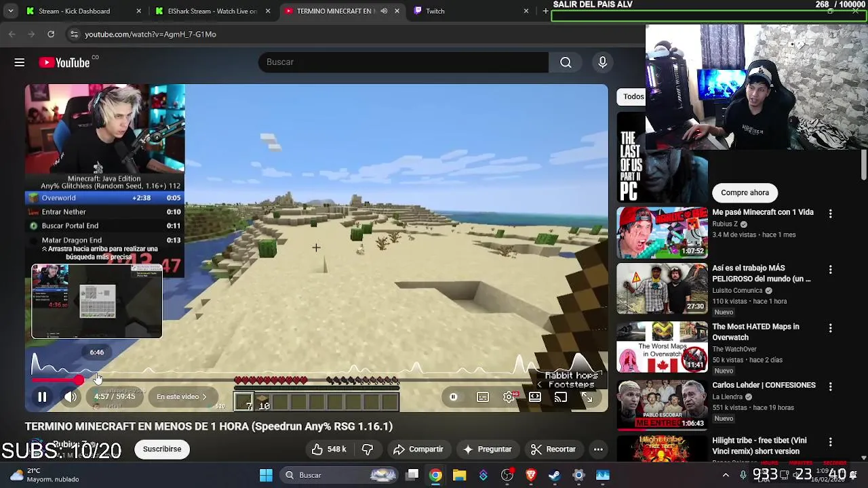Open 'Carlos Lehder | CONFESIONES' video
Image resolution: width=868 pixels, height=488 pixels.
coord(764,386)
